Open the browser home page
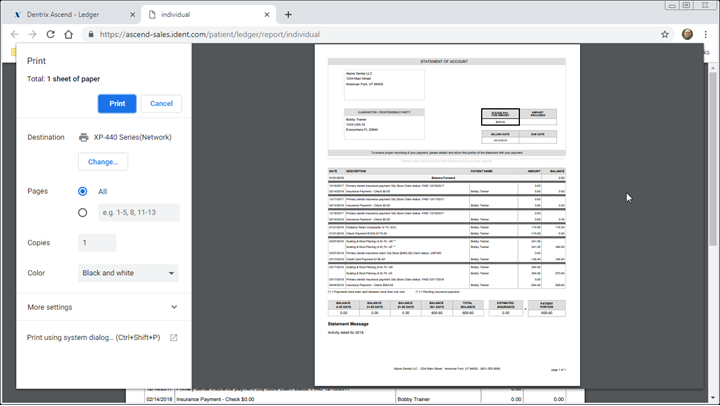 click(x=68, y=34)
